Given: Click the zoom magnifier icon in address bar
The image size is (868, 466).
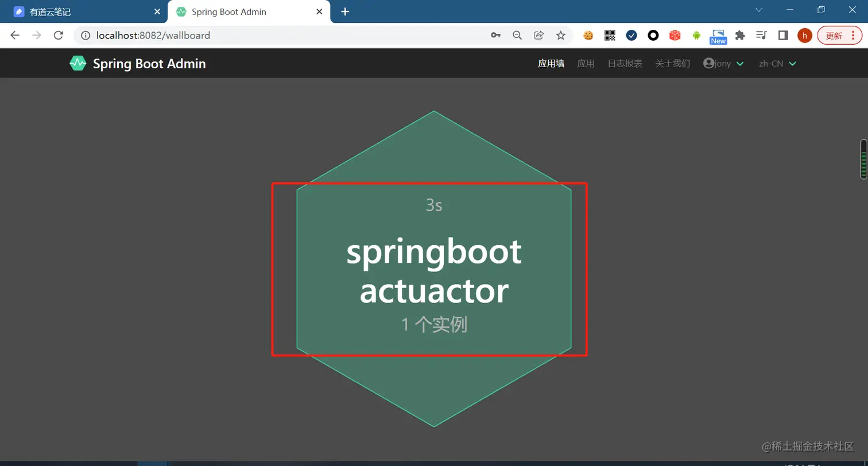Looking at the screenshot, I should coord(517,36).
